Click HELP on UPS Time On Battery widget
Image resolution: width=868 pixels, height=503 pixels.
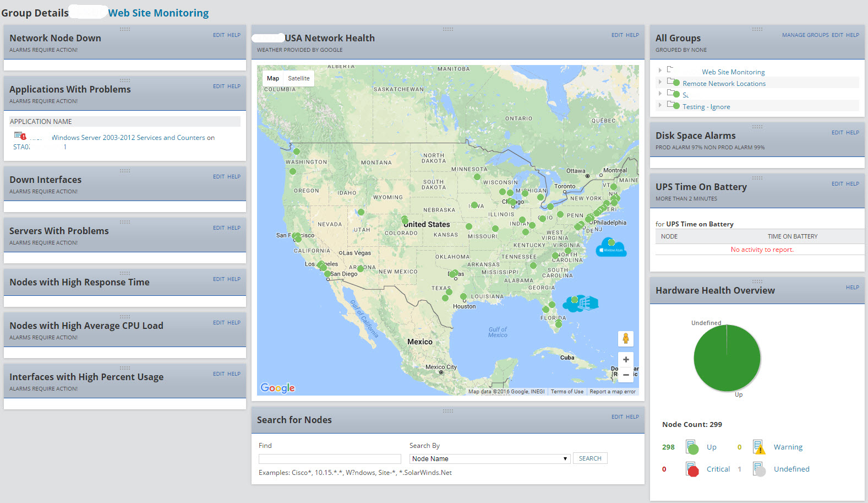853,183
